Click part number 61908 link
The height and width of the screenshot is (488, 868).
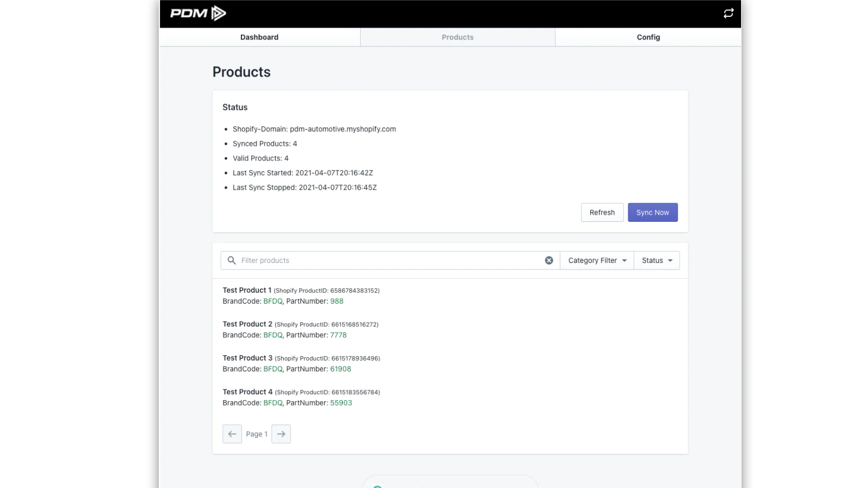[x=341, y=369]
